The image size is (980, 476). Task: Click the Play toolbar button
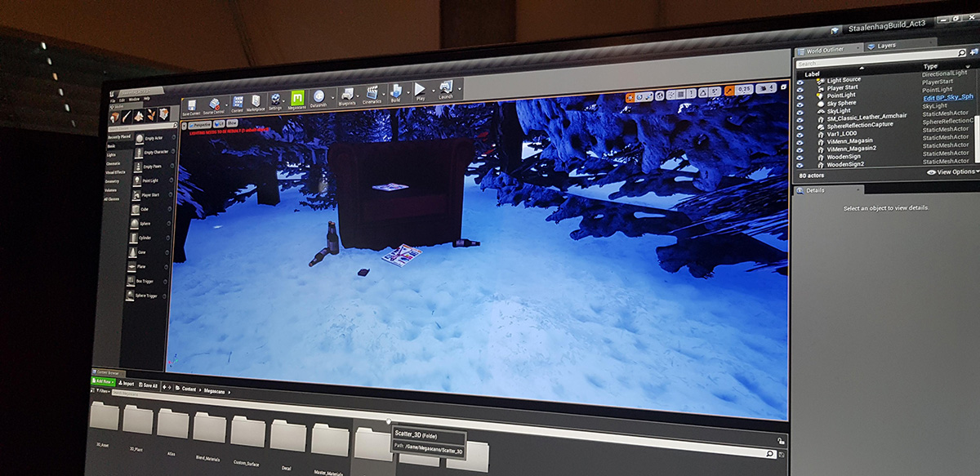pyautogui.click(x=420, y=88)
